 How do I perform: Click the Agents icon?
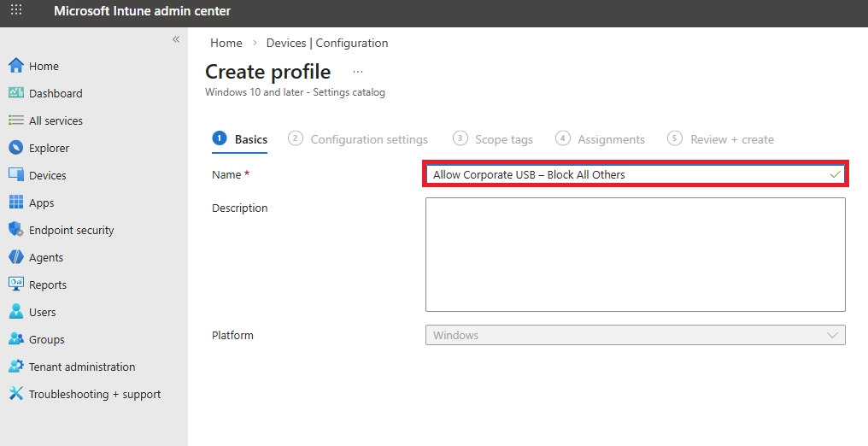pyautogui.click(x=16, y=257)
